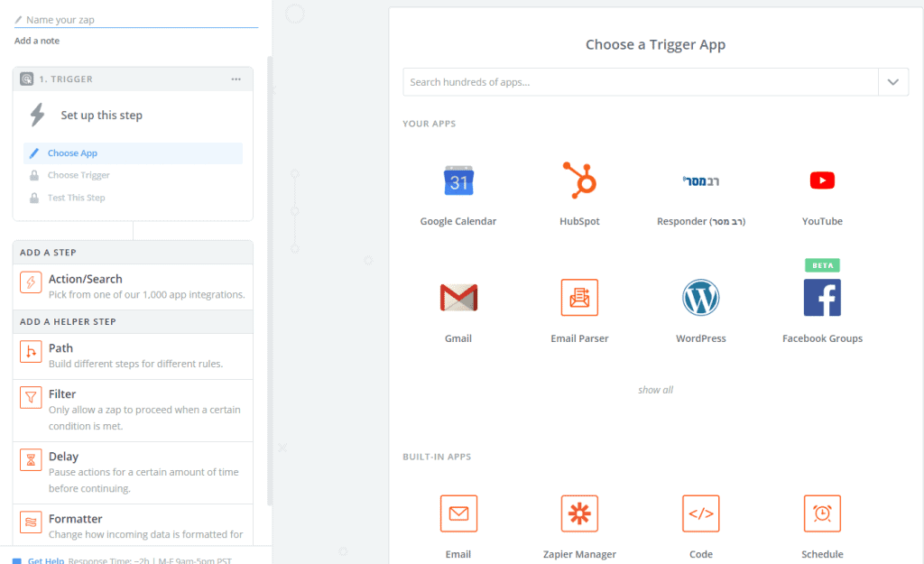Click the Formatter helper icon
The height and width of the screenshot is (564, 924).
(31, 522)
